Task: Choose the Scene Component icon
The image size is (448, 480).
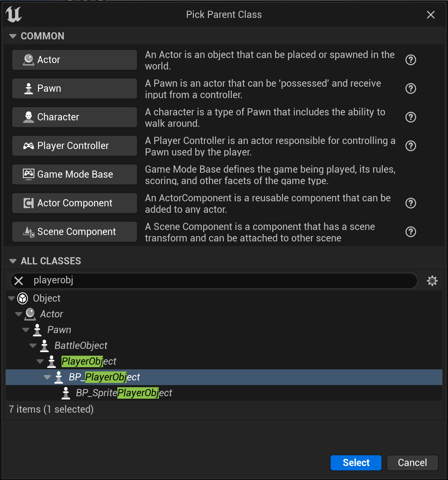Action: tap(28, 231)
